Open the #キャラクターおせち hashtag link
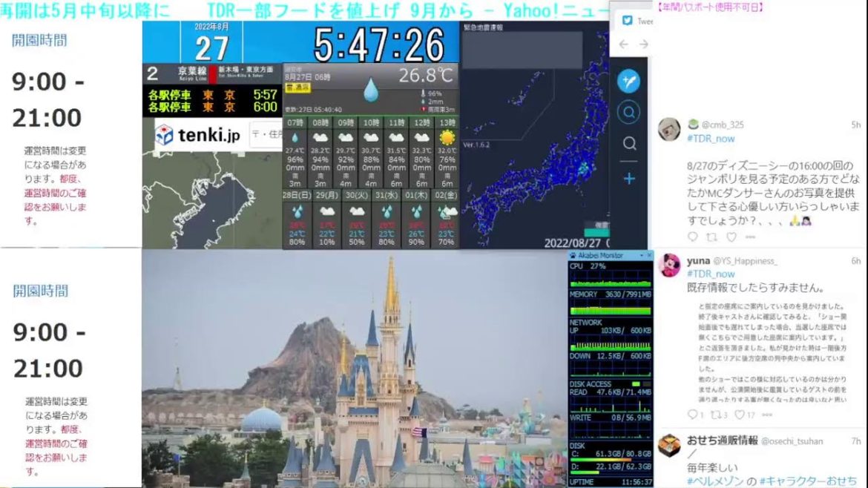This screenshot has height=488, width=868. pos(808,481)
